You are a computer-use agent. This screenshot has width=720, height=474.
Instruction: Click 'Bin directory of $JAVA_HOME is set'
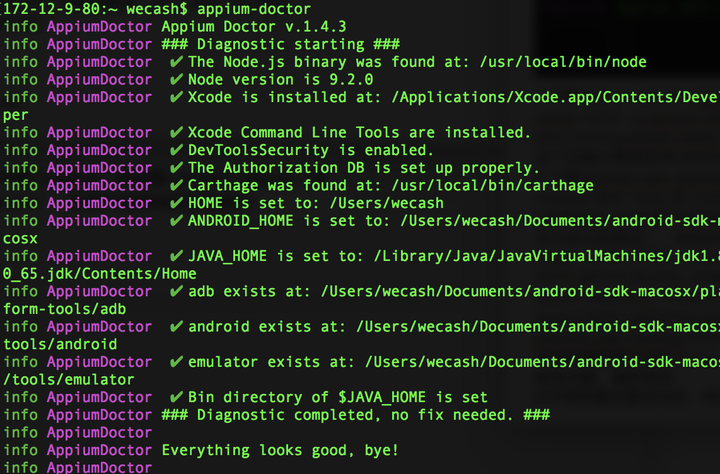[338, 397]
